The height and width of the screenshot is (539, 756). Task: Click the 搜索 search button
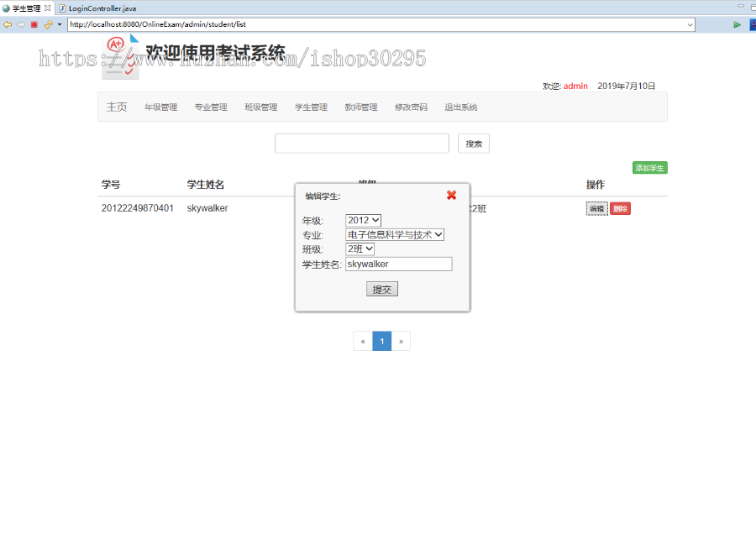point(473,143)
